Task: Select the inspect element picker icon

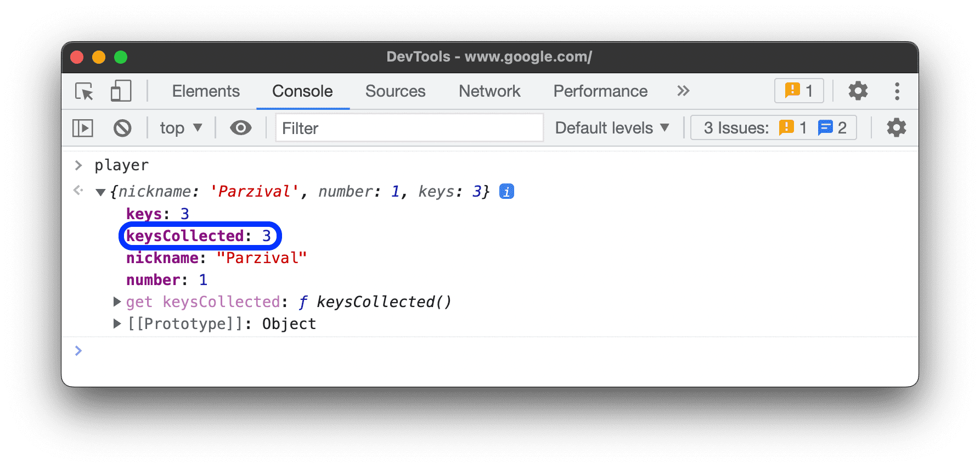Action: [x=85, y=91]
